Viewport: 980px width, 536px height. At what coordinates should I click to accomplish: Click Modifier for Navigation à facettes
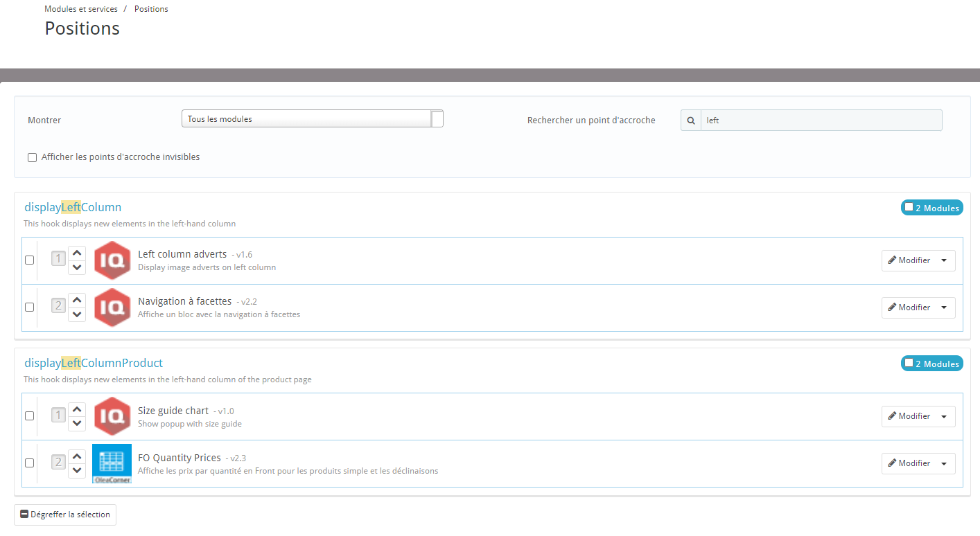point(909,307)
